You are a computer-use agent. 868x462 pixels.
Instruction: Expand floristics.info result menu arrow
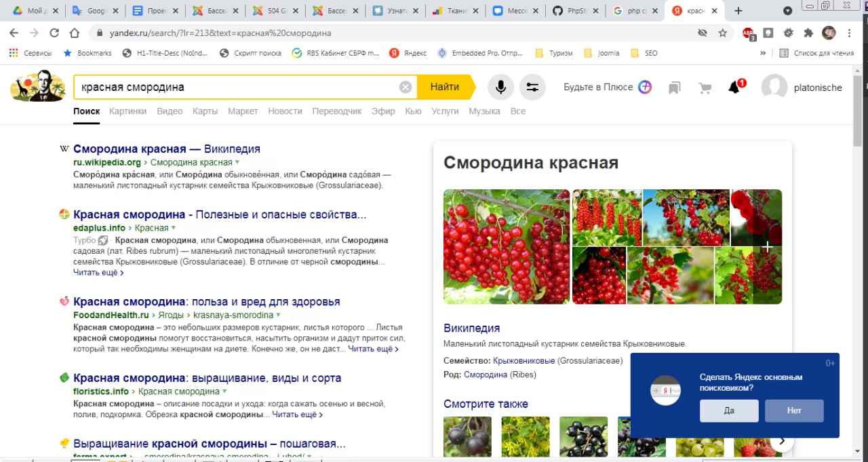click(x=224, y=391)
